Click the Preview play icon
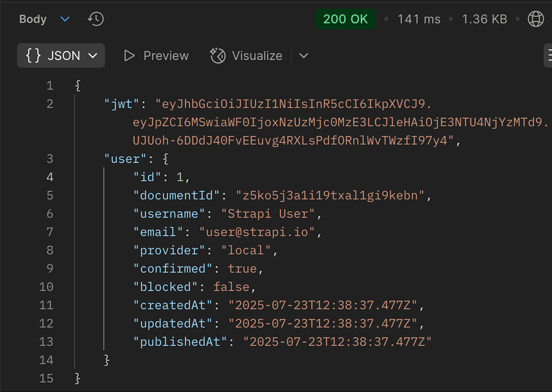552x392 pixels. point(129,56)
